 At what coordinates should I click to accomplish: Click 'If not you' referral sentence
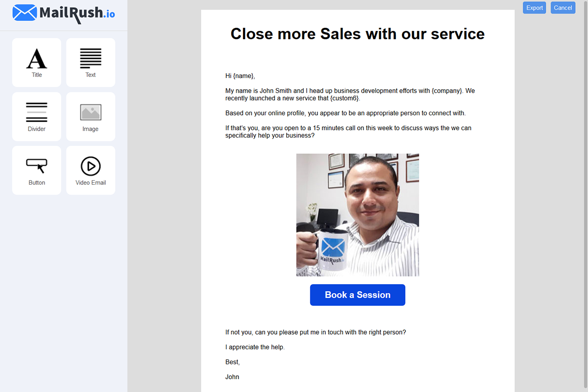pos(316,332)
